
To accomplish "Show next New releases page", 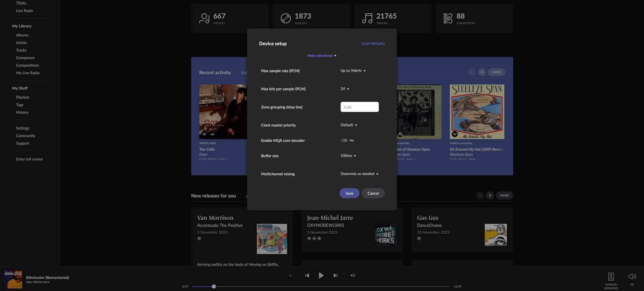I will pos(490,195).
